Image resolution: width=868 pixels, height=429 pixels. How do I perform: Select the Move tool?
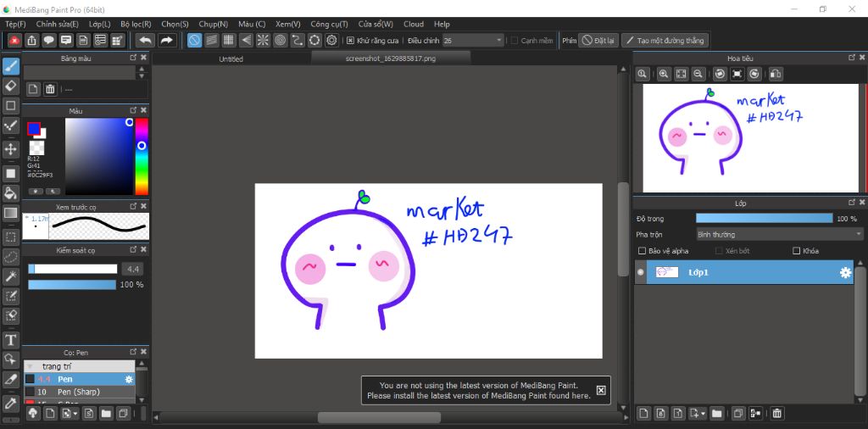coord(11,149)
